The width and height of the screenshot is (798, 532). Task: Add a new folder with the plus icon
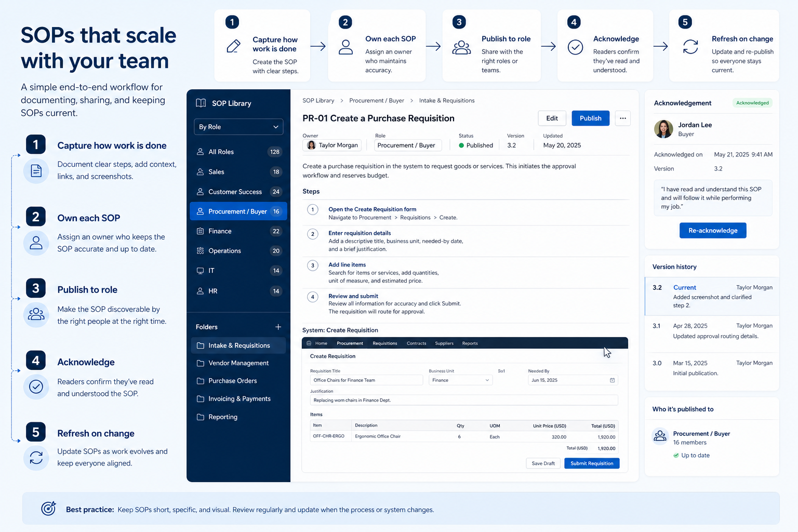(278, 327)
